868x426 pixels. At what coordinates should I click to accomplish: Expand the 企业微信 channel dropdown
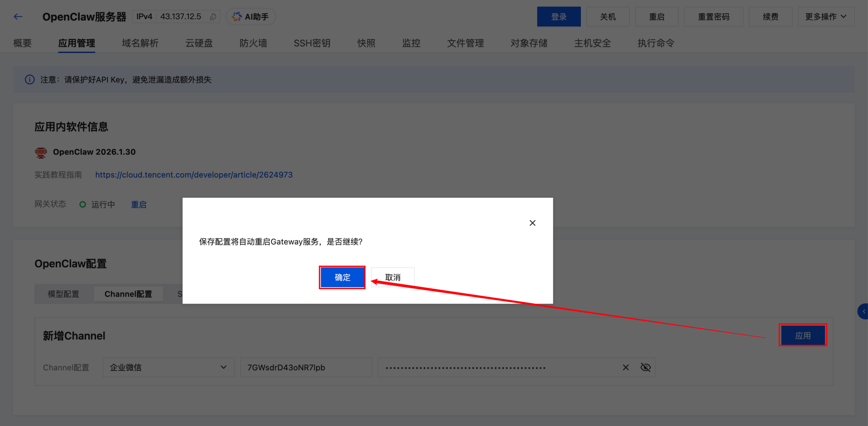click(x=169, y=367)
